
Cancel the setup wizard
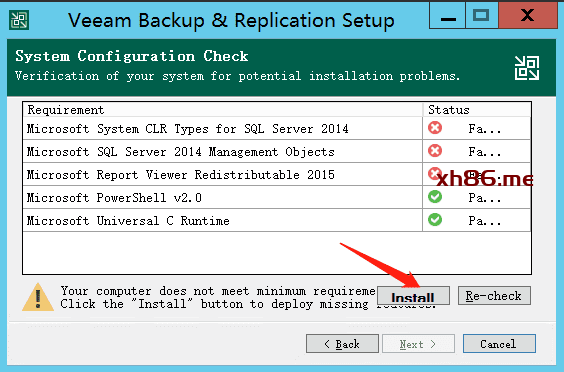point(499,344)
